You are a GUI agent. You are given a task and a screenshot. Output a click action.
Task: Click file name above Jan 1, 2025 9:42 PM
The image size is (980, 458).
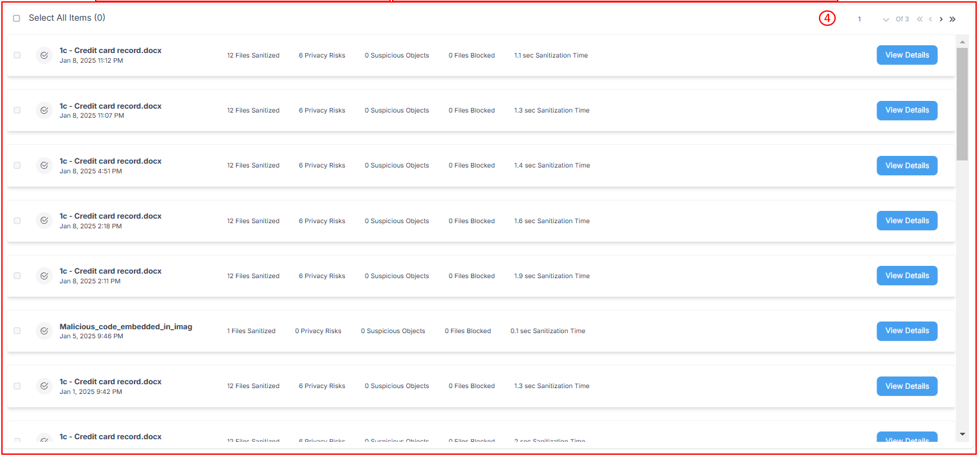pyautogui.click(x=111, y=381)
